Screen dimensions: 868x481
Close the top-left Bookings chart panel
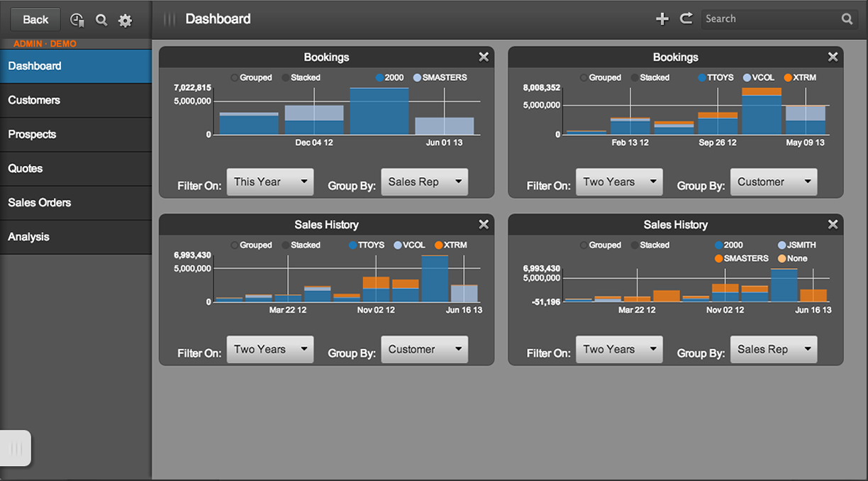click(x=484, y=57)
